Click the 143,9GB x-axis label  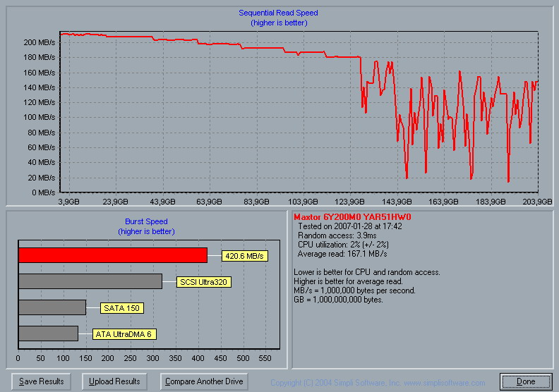pyautogui.click(x=397, y=202)
